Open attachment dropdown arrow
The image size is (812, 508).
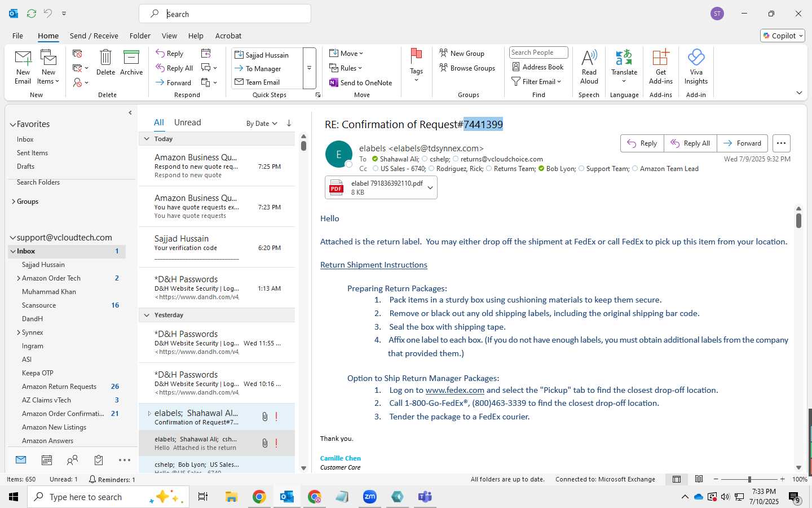pyautogui.click(x=430, y=188)
